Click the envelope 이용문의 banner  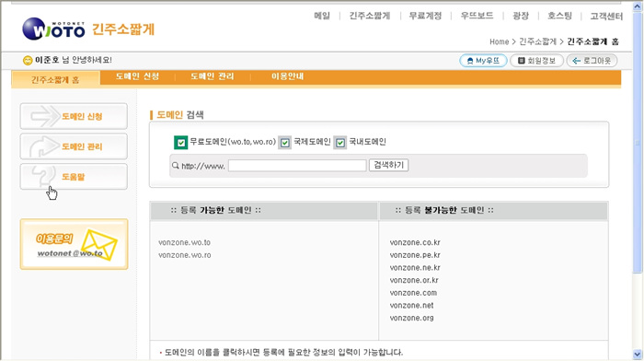click(74, 244)
